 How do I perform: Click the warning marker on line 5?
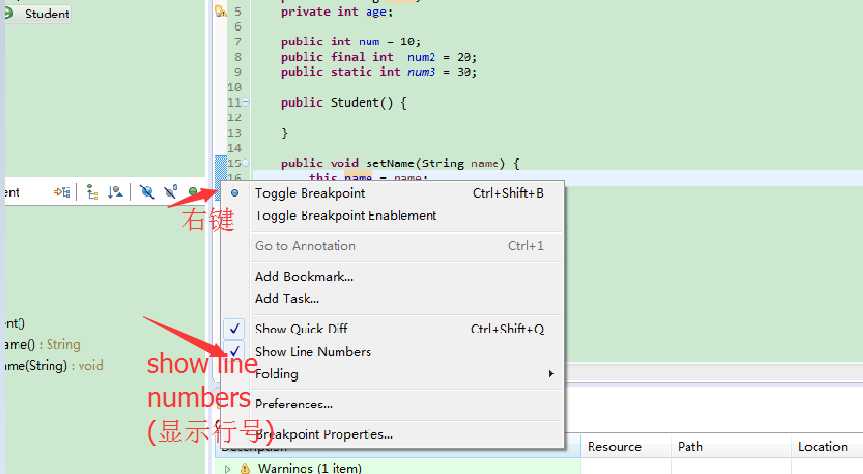221,11
